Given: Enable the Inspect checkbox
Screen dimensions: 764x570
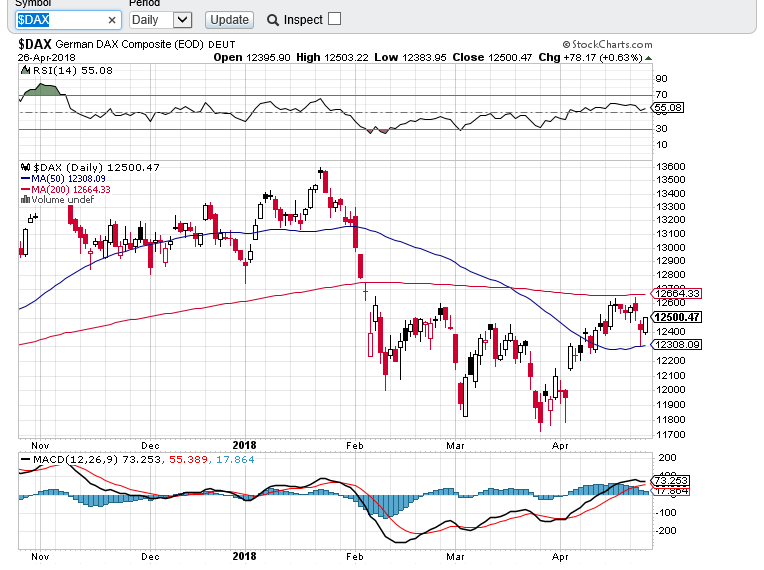Looking at the screenshot, I should [334, 19].
